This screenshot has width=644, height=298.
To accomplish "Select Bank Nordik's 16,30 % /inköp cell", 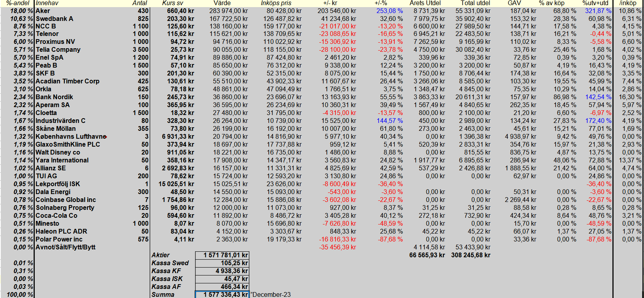I will (630, 97).
